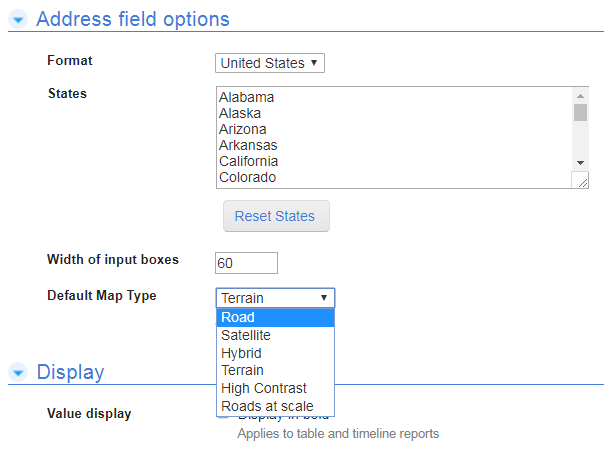Choose Roads at scale map type
Image resolution: width=604 pixels, height=451 pixels.
coord(275,406)
